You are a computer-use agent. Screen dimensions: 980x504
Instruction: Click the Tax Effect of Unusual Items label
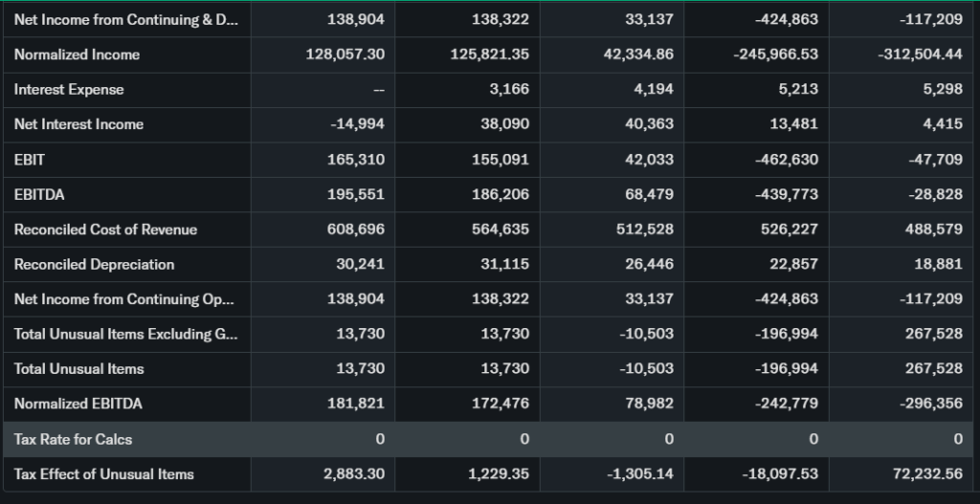click(103, 474)
